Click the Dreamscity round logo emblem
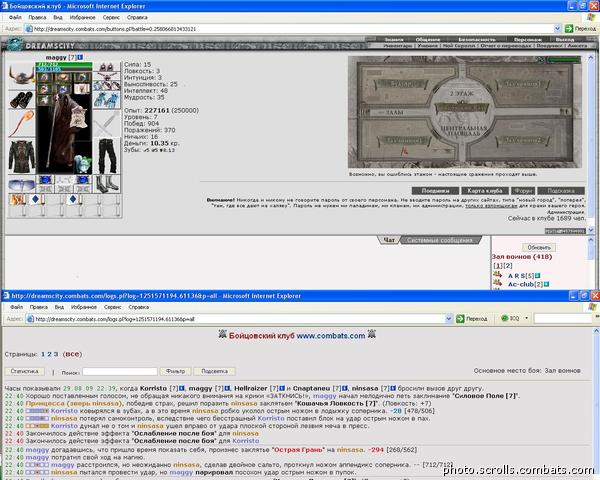 15,45
